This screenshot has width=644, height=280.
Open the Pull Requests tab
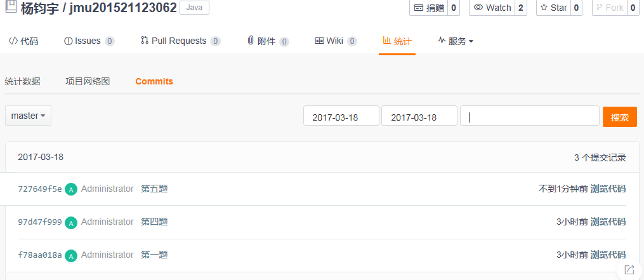click(180, 41)
